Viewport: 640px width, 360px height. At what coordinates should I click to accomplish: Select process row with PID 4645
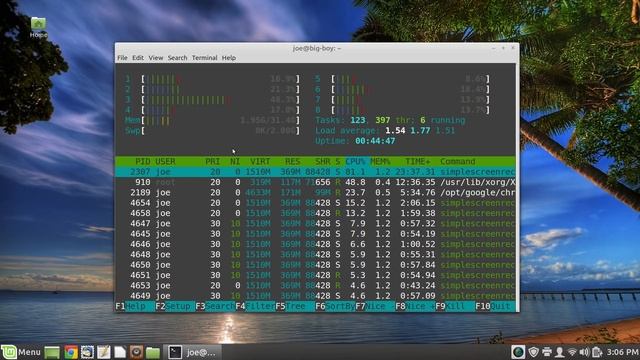pos(315,234)
